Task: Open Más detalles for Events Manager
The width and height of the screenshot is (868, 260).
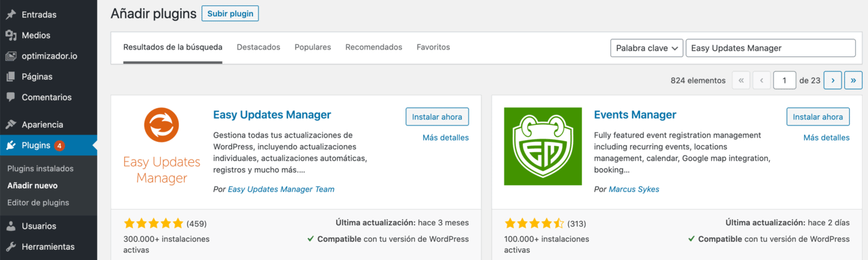Action: (x=827, y=137)
